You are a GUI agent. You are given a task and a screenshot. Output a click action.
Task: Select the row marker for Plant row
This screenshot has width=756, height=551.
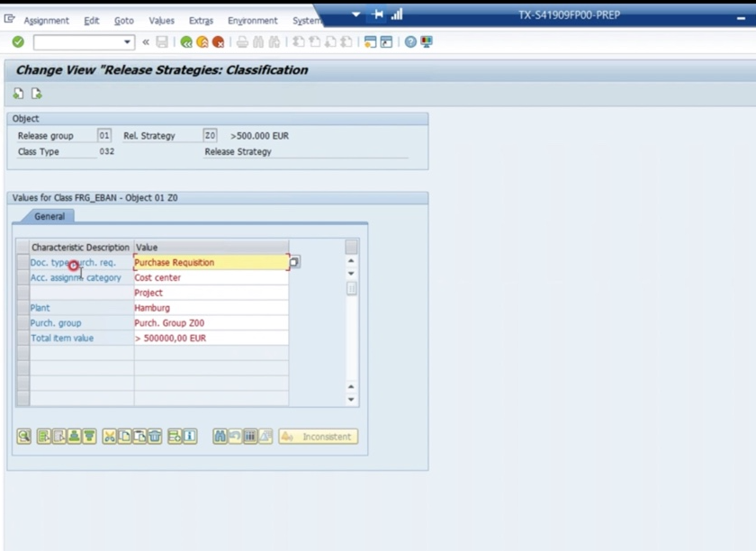point(22,308)
